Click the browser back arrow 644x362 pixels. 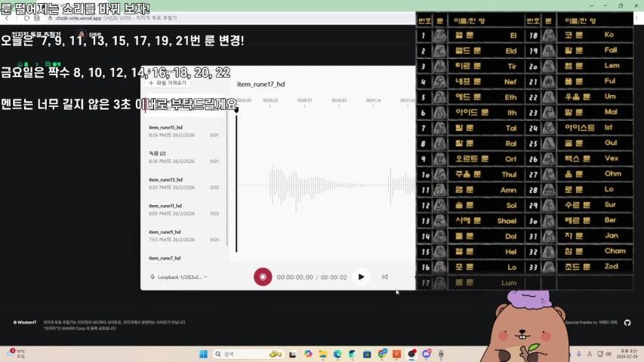click(7, 18)
